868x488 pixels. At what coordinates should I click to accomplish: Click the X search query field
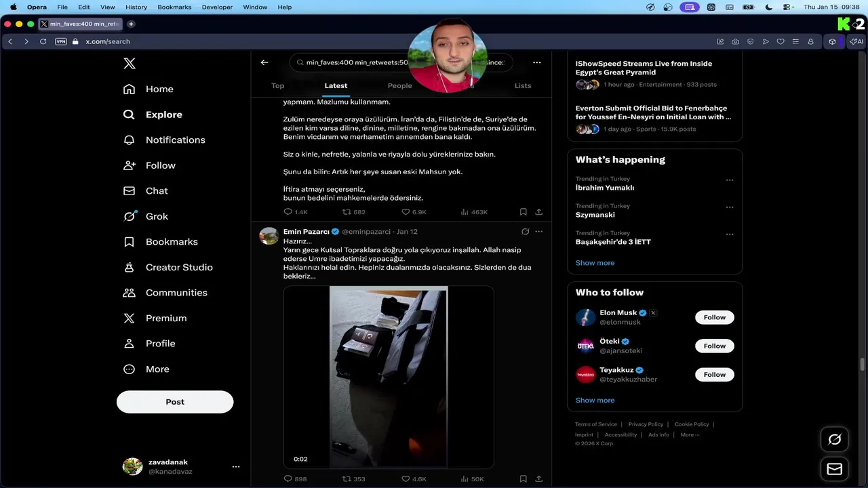click(401, 62)
